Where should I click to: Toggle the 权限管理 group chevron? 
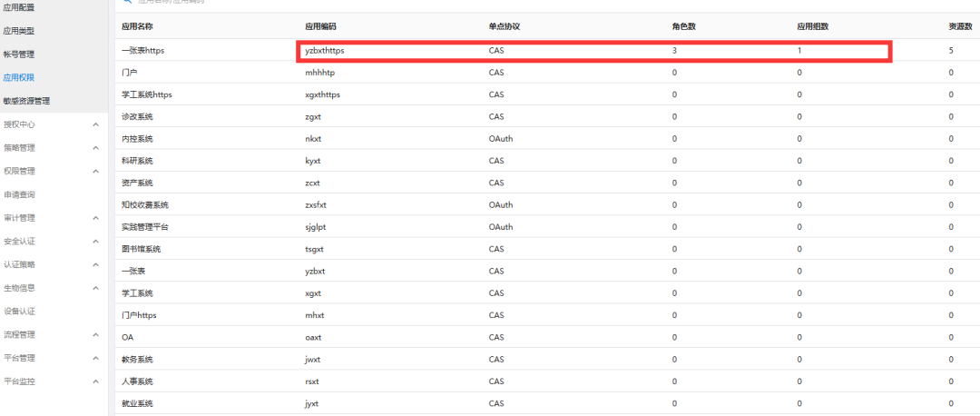(95, 172)
